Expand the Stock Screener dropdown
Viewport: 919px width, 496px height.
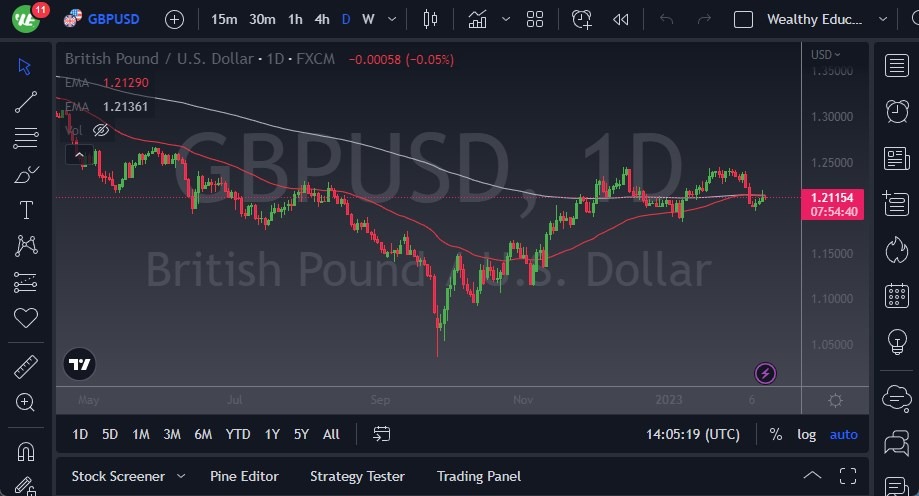click(181, 476)
